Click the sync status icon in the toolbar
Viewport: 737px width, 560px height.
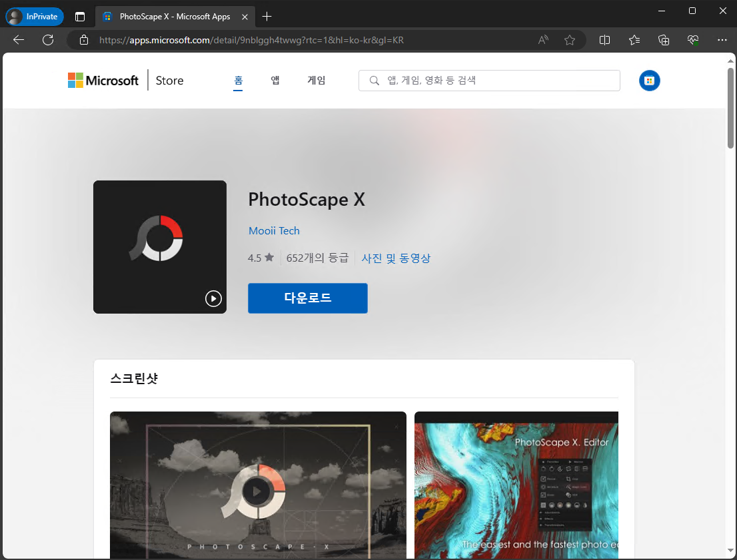[x=692, y=40]
